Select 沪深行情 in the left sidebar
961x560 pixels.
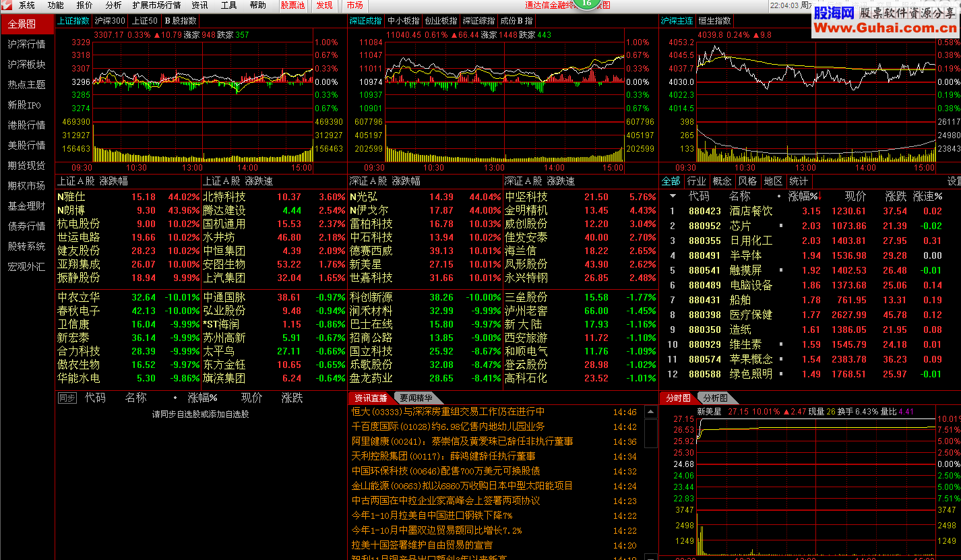tap(27, 44)
